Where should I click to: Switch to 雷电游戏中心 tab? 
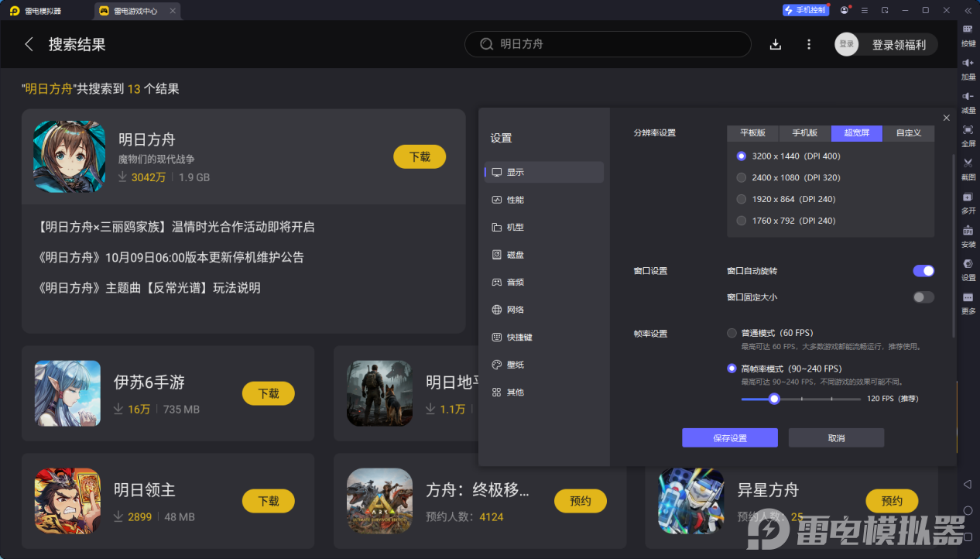click(135, 11)
